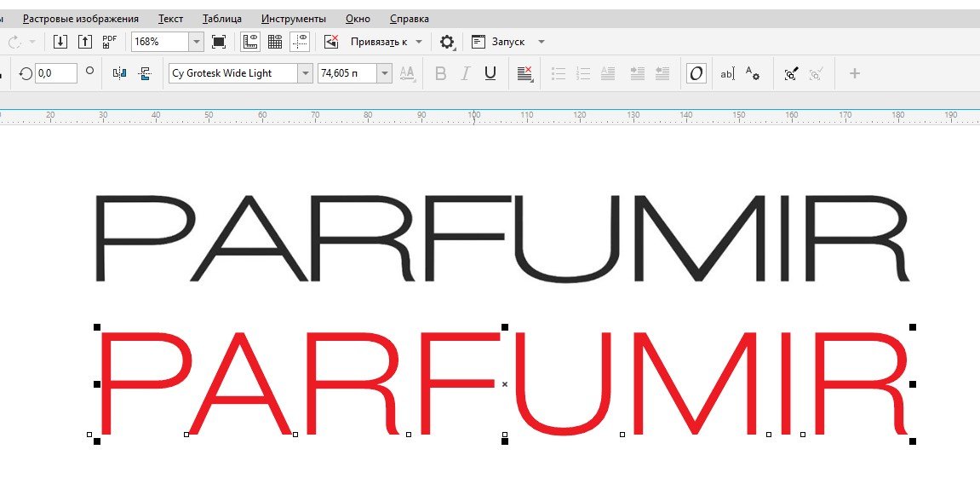Screen dimensions: 980x484
Task: Select the red PARFUMIR text object
Action: (502, 384)
